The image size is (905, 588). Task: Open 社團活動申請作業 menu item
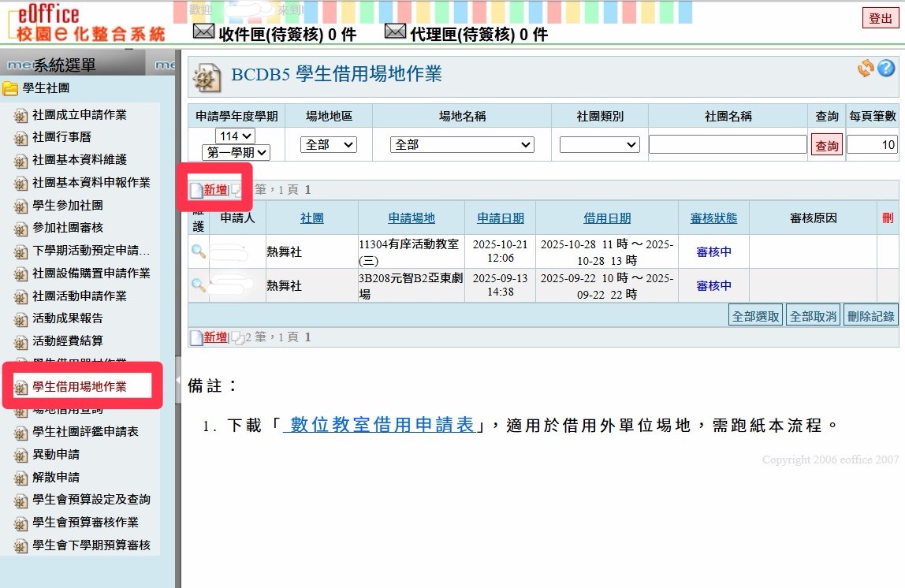point(80,296)
